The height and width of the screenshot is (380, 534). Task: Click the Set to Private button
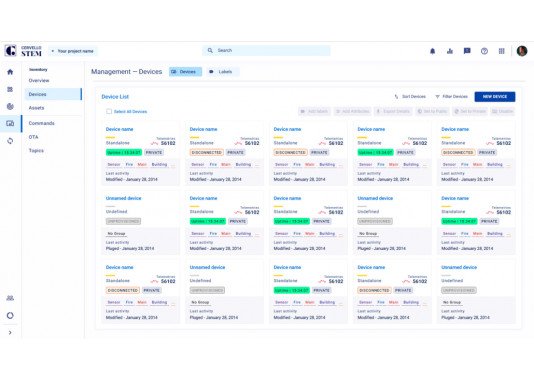coord(470,111)
